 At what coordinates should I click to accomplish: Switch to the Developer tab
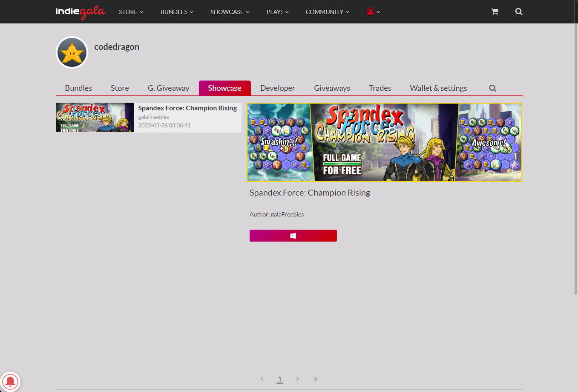(278, 88)
